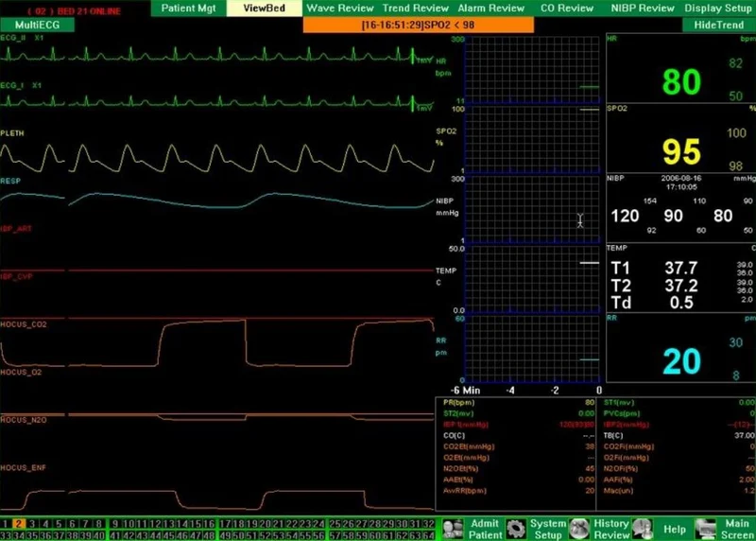The width and height of the screenshot is (756, 541).
Task: Click the orange SPO2 < 98 alarm banner
Action: pos(418,26)
